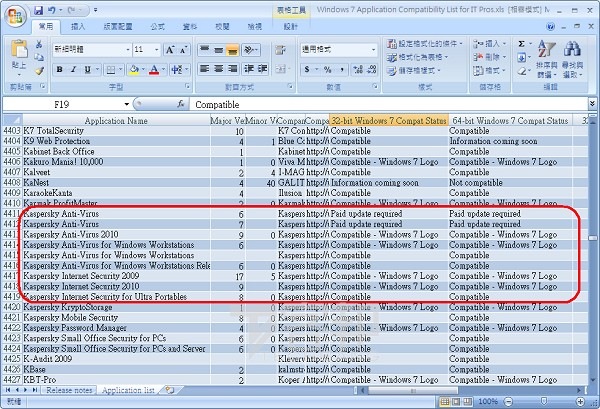Zoom in with the plus button
Image resolution: width=600 pixels, height=409 pixels.
(x=580, y=402)
